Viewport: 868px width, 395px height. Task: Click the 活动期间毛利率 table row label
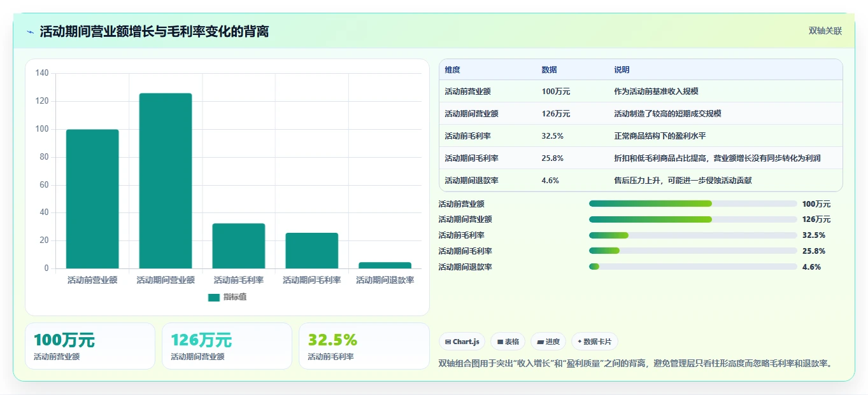pos(472,158)
